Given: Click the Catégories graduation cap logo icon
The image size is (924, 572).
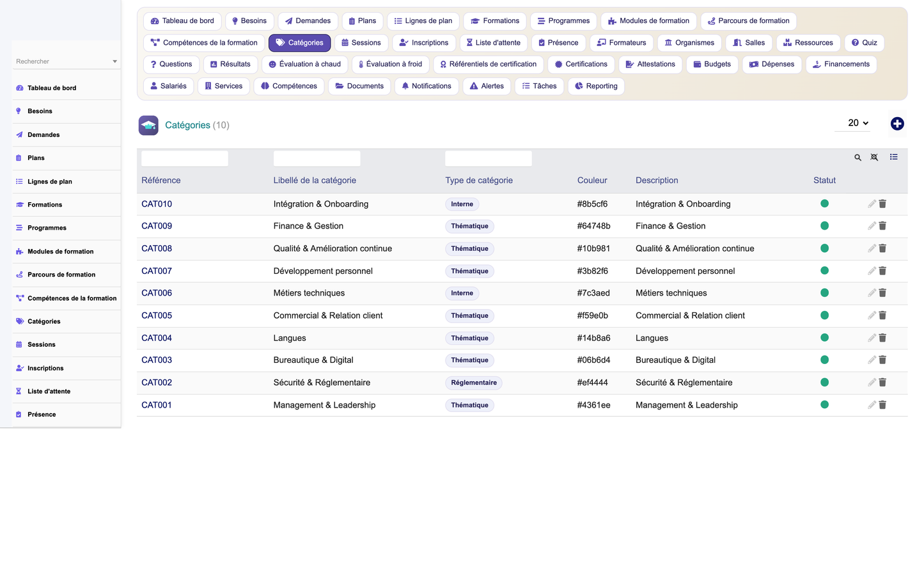Looking at the screenshot, I should [148, 125].
